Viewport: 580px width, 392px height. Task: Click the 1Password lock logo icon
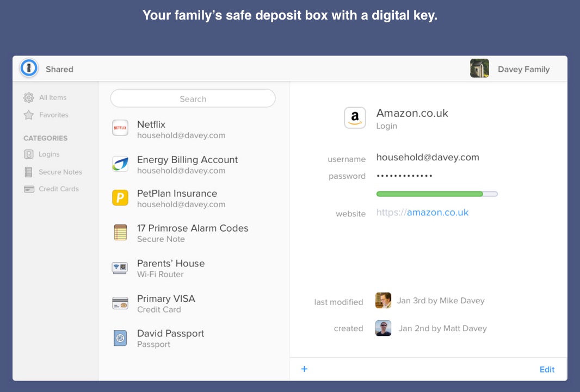tap(28, 69)
